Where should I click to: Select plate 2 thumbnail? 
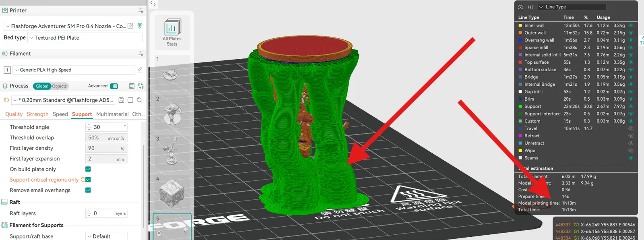[172, 114]
